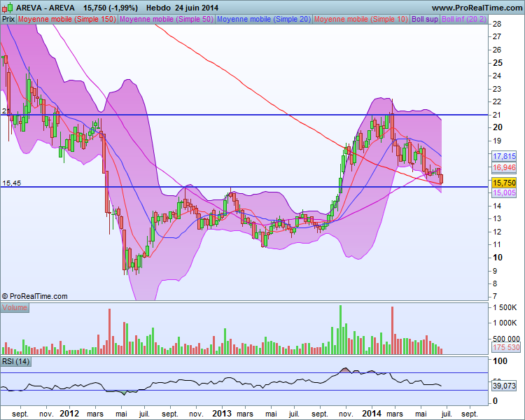Viewport: 525px width, 420px height.
Task: Open the Volume panel label
Action: coord(15,307)
